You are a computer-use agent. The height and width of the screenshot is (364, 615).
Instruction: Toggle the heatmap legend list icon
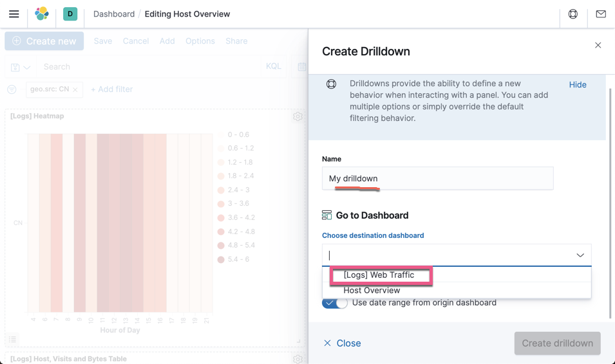click(12, 340)
